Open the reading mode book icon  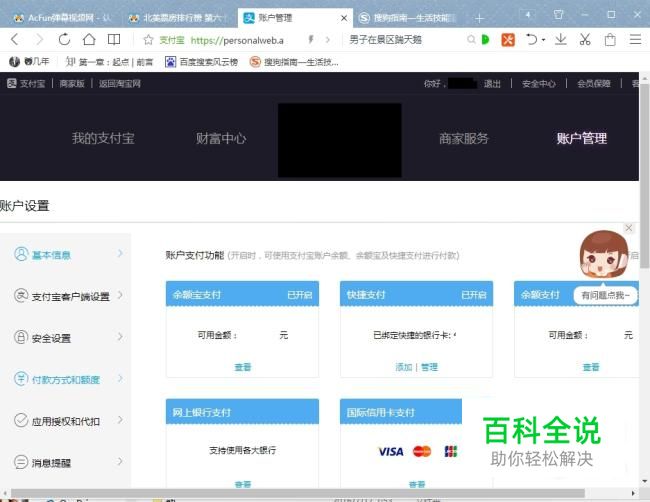click(x=114, y=39)
